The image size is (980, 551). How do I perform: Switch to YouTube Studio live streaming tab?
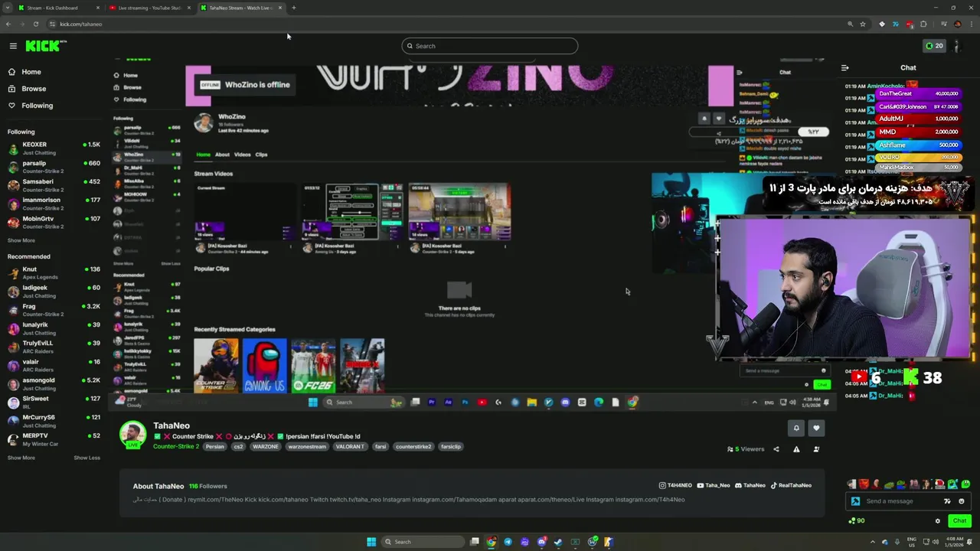pos(149,8)
